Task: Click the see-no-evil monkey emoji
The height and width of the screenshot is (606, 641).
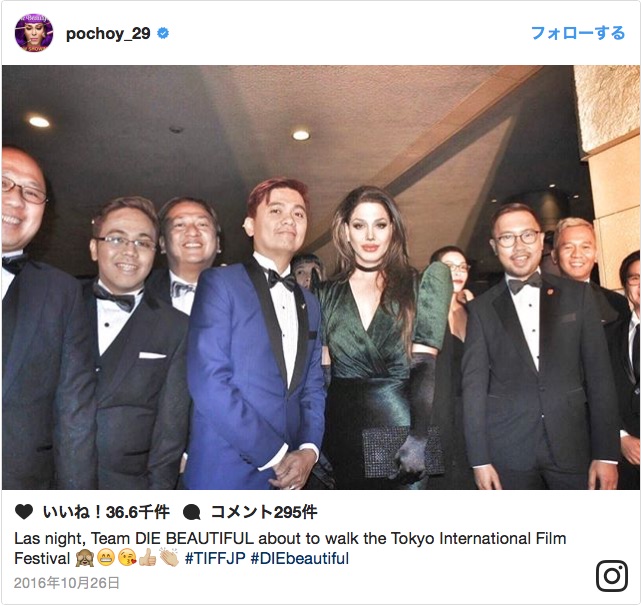Action: (85, 558)
